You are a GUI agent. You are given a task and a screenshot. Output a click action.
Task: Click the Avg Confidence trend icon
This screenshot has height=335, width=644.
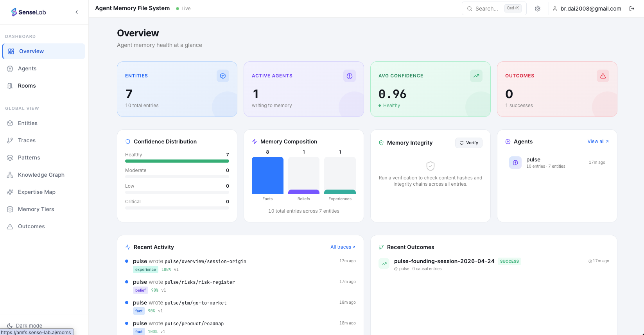pos(476,76)
